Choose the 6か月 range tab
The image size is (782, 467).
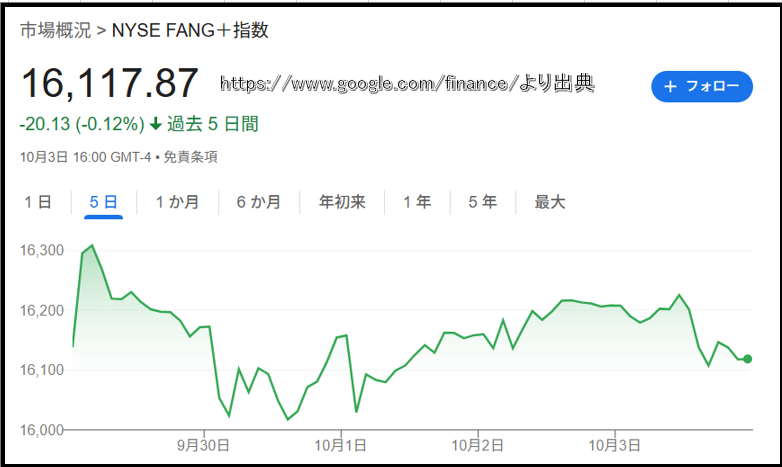(258, 202)
